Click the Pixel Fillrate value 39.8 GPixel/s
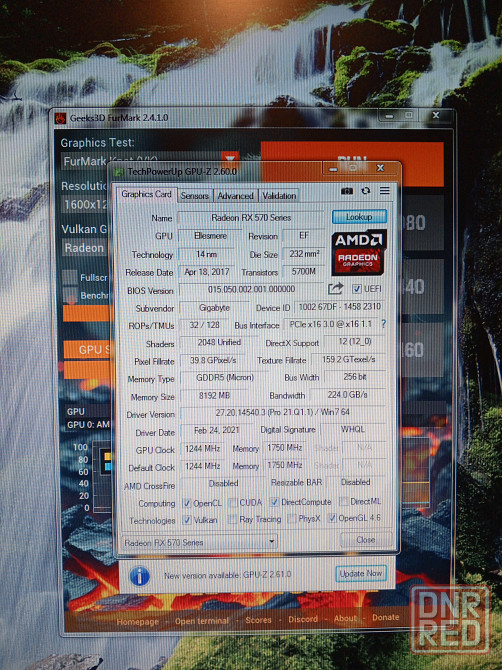The image size is (502, 670). tap(213, 361)
